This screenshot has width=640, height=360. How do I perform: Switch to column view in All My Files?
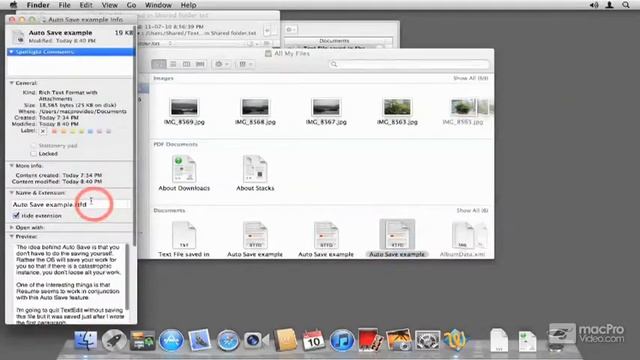click(187, 64)
